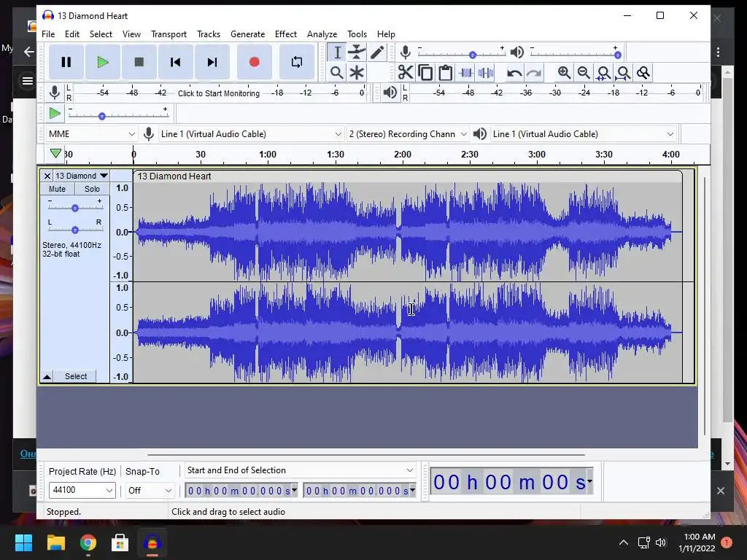Trim audio outside selection
The height and width of the screenshot is (560, 747).
(465, 73)
